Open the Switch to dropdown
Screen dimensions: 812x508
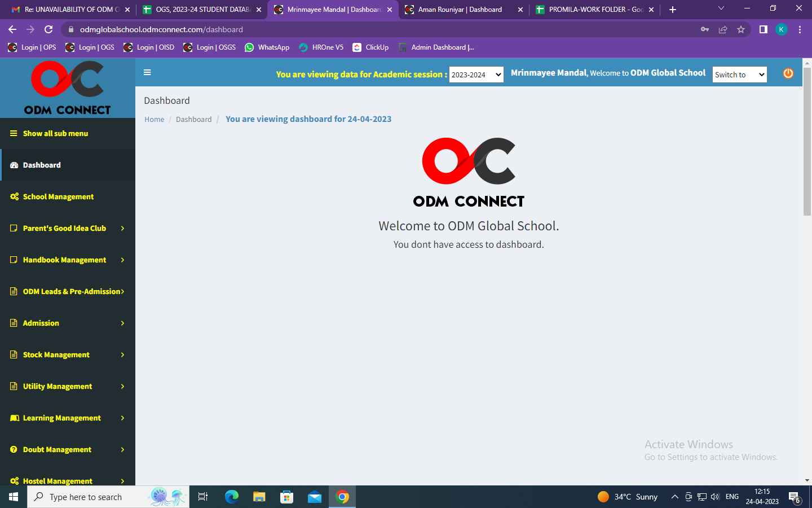coord(739,75)
